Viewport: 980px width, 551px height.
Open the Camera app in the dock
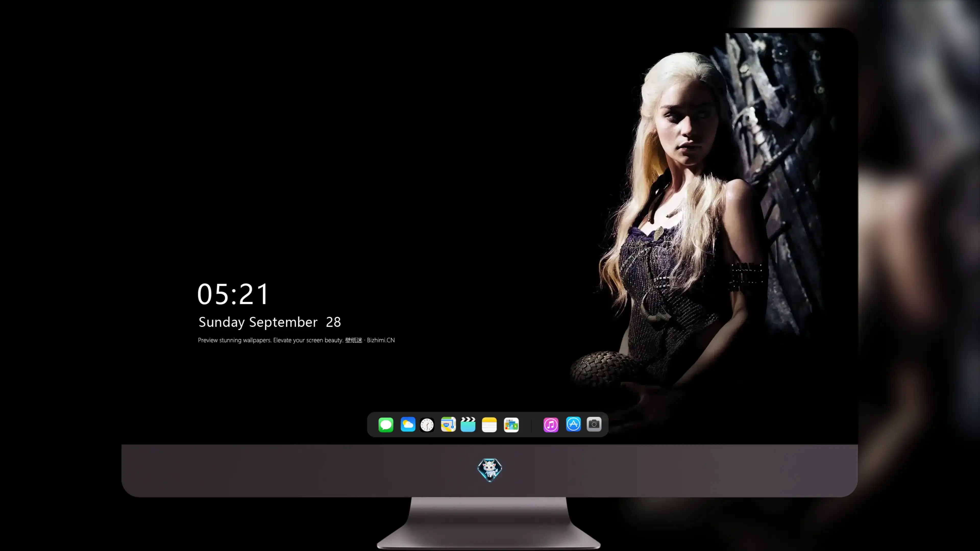point(594,424)
